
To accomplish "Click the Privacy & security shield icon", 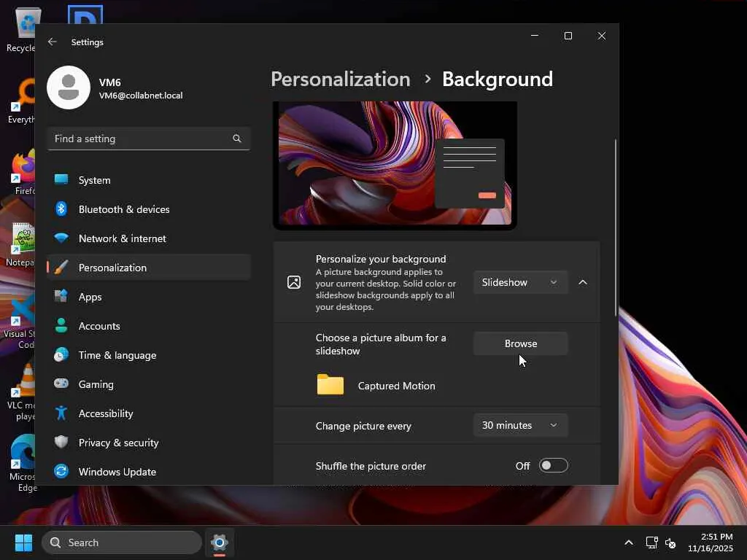I will coord(61,443).
